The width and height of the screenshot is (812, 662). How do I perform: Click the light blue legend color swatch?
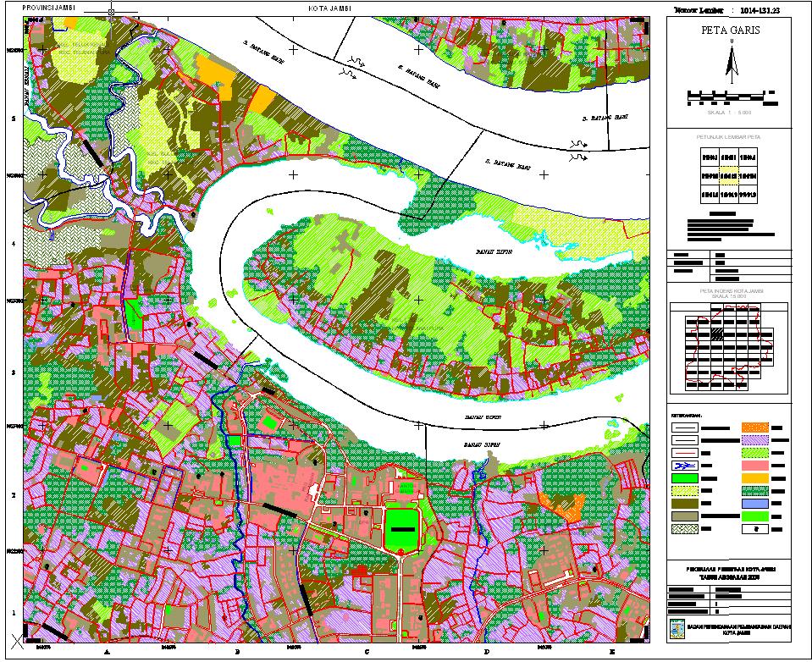(755, 504)
